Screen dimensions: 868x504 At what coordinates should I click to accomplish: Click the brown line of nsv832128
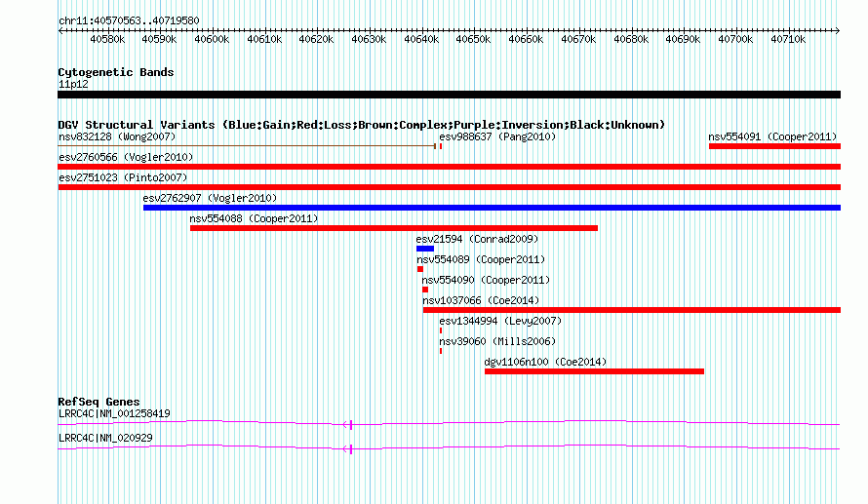(x=247, y=146)
